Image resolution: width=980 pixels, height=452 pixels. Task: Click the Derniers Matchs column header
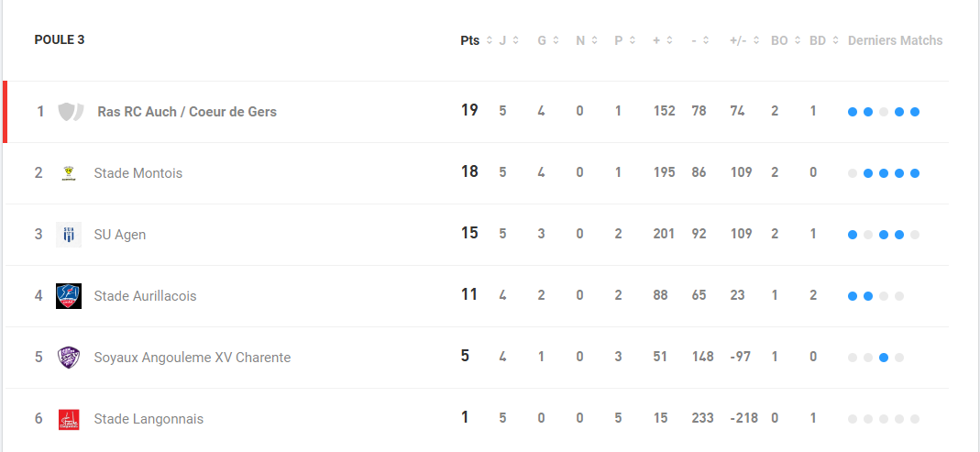(895, 40)
